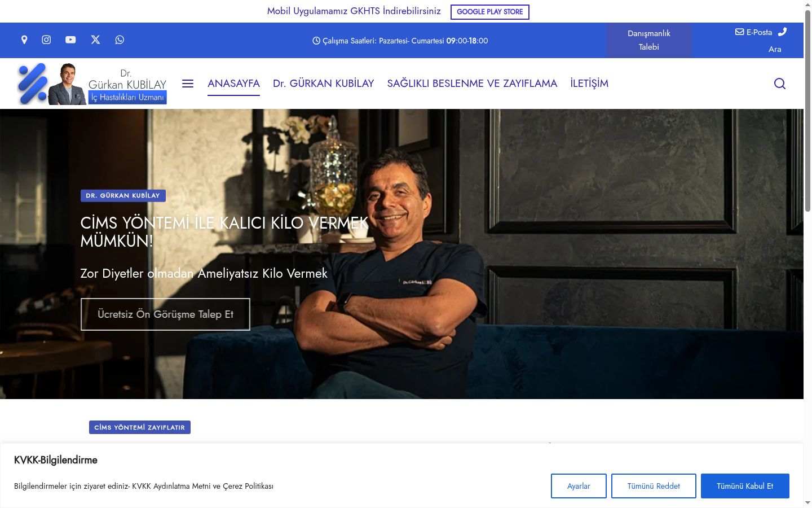This screenshot has height=508, width=812.
Task: Click the working hours text Pazartesi- Cumartesi
Action: tap(411, 41)
